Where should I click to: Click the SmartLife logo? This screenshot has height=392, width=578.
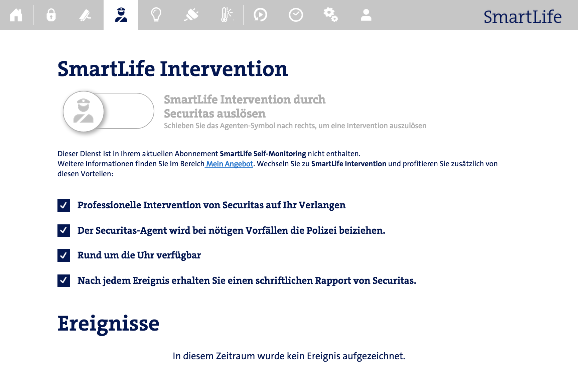[x=523, y=17]
